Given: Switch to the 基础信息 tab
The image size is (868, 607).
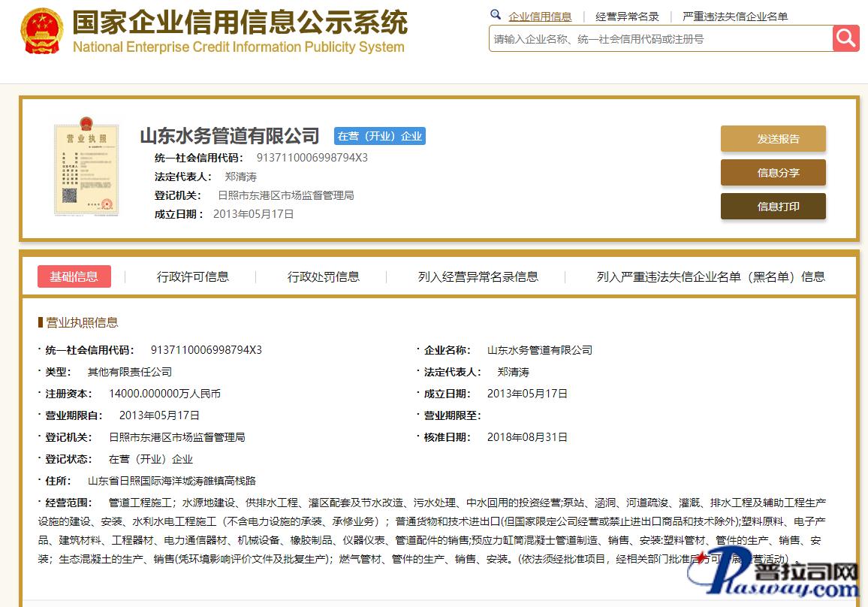Looking at the screenshot, I should point(74,276).
